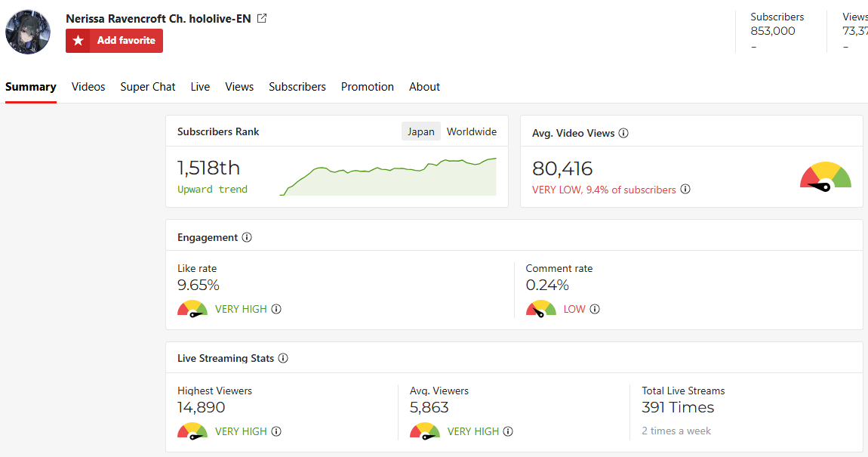Image resolution: width=868 pixels, height=457 pixels.
Task: Click the subscribers rank trend chart
Action: click(388, 178)
